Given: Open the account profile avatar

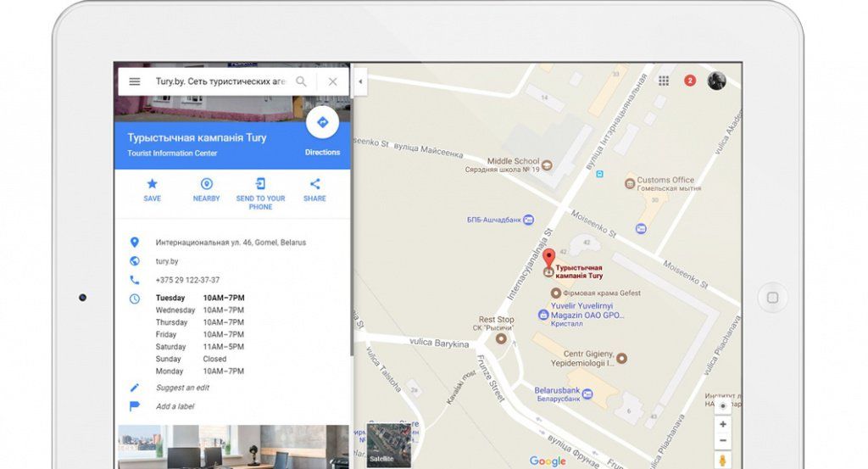Looking at the screenshot, I should click(x=716, y=81).
